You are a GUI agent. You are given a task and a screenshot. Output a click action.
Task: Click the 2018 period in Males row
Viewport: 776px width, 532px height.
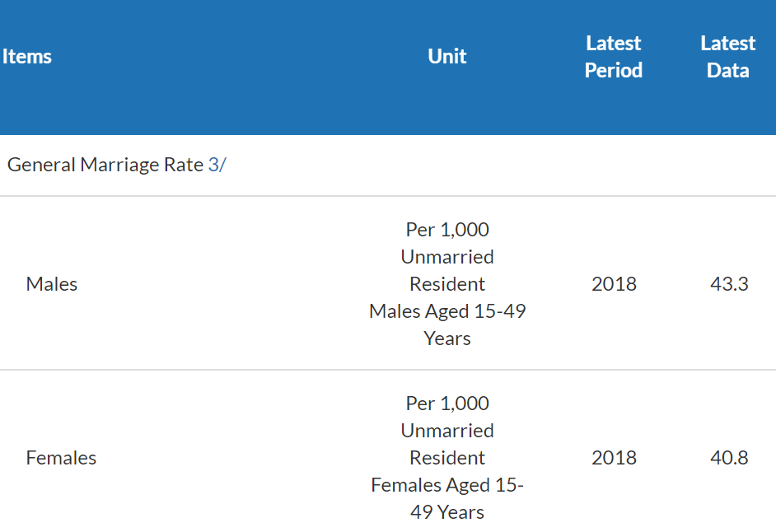[x=614, y=284]
